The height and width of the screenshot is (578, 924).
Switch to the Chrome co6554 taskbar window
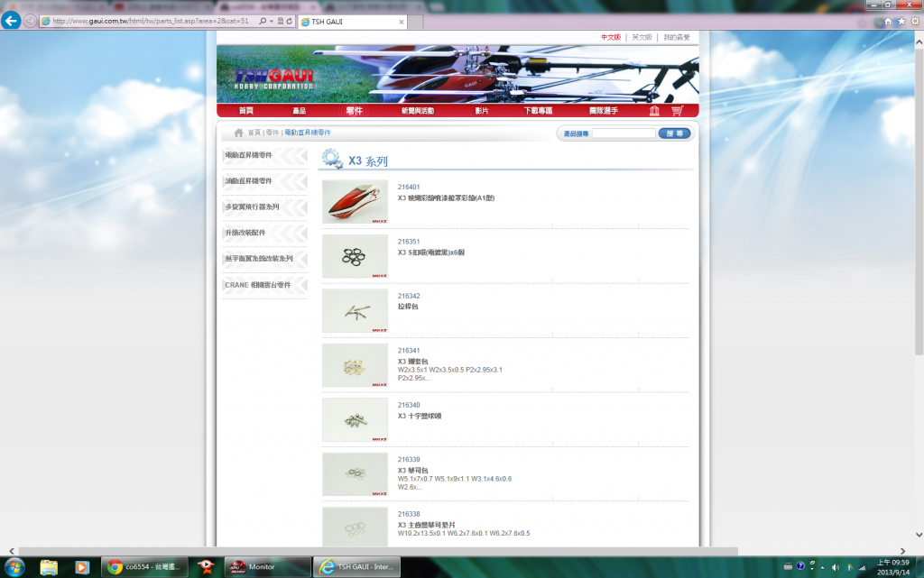point(145,567)
